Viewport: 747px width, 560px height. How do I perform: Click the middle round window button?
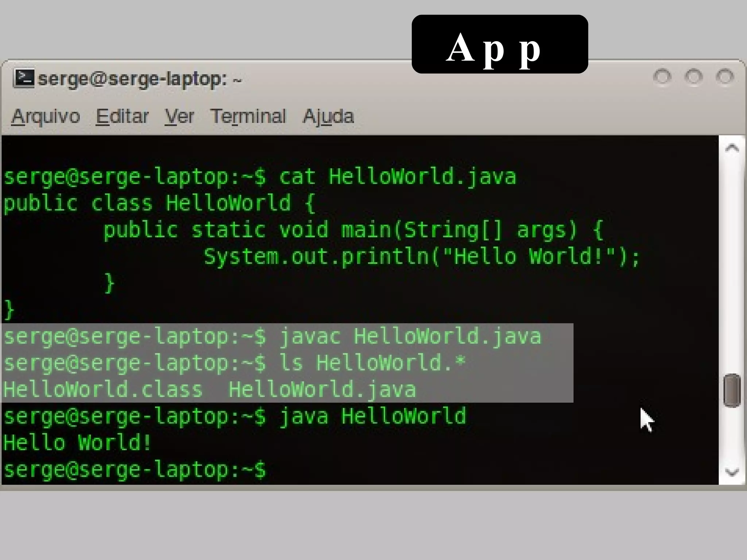tap(694, 77)
